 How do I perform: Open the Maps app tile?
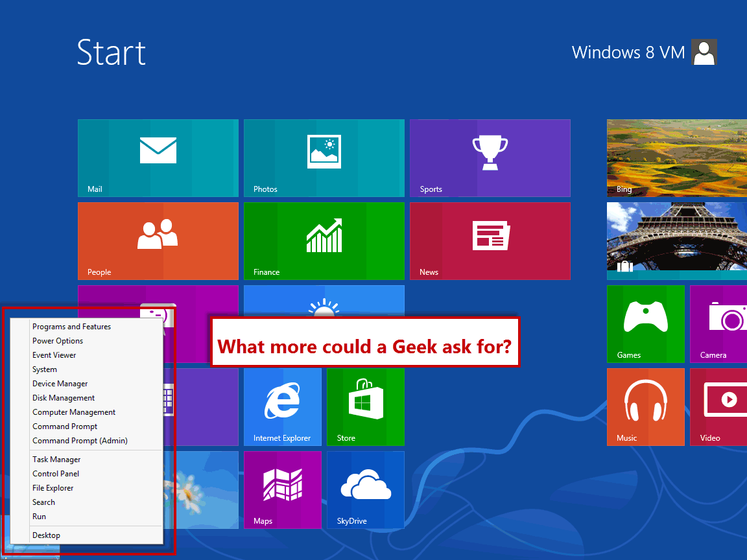[282, 489]
